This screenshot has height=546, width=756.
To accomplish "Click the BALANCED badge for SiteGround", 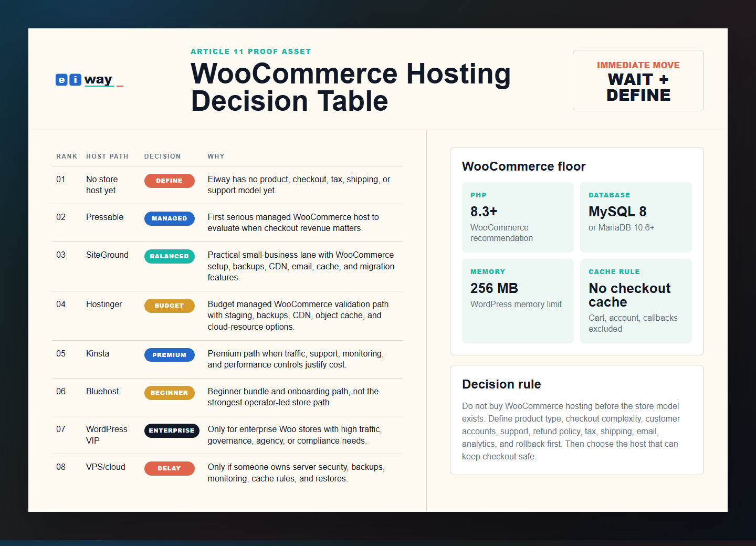I will click(x=169, y=256).
